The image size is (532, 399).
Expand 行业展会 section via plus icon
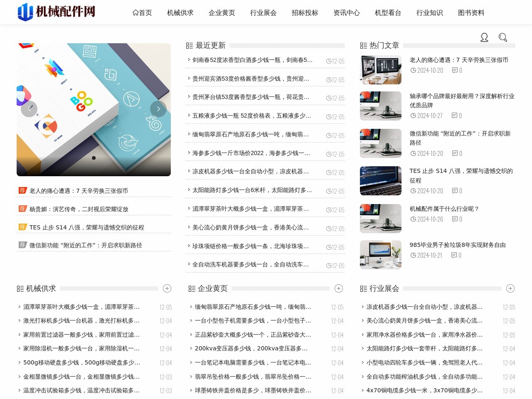[x=510, y=288]
